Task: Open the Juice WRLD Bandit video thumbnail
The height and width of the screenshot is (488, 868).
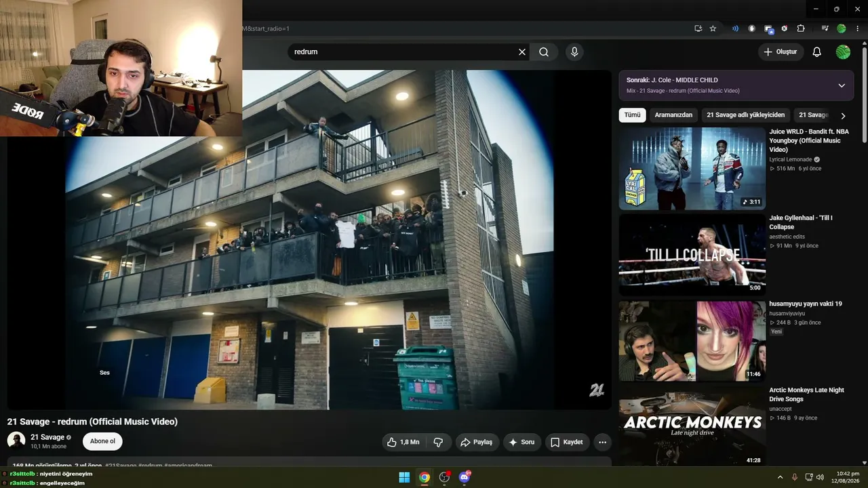Action: pyautogui.click(x=692, y=169)
